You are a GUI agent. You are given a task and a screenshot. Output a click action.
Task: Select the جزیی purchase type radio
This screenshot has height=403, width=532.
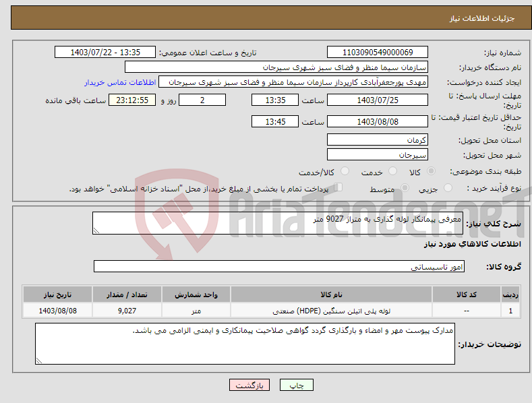pos(448,187)
